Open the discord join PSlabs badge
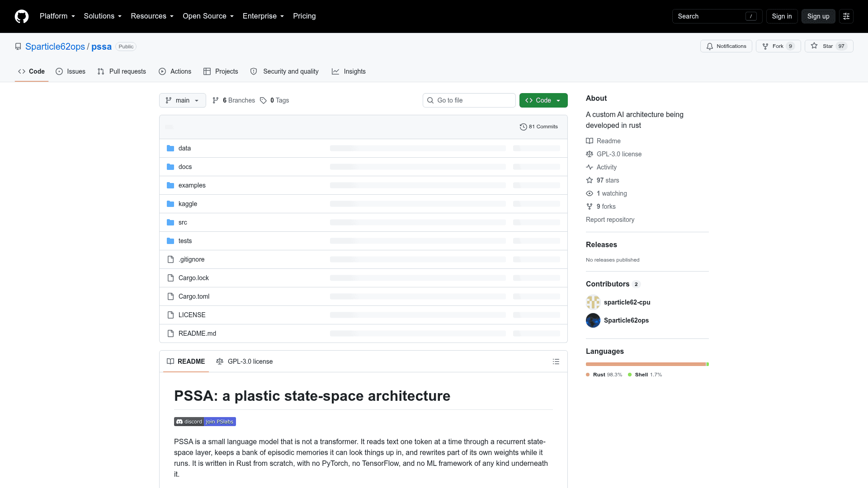 [205, 422]
